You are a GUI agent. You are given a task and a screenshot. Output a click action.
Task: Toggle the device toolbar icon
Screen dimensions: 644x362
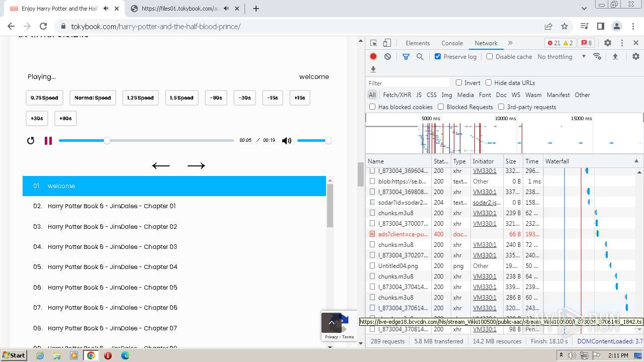(x=387, y=43)
